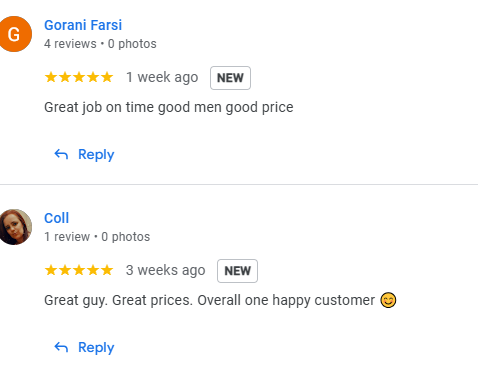478x373 pixels.
Task: Click the smiling emoji in Coll's review
Action: tap(388, 300)
